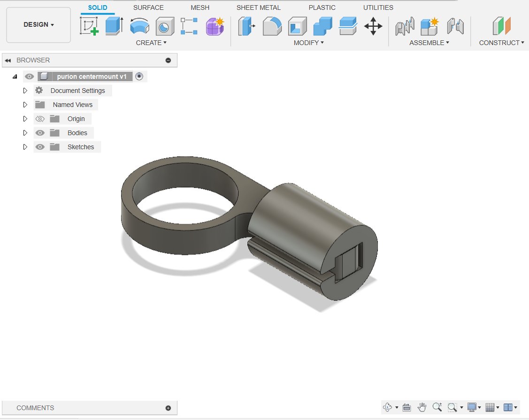This screenshot has width=529, height=420.
Task: Select the Named Views tree item
Action: (72, 105)
